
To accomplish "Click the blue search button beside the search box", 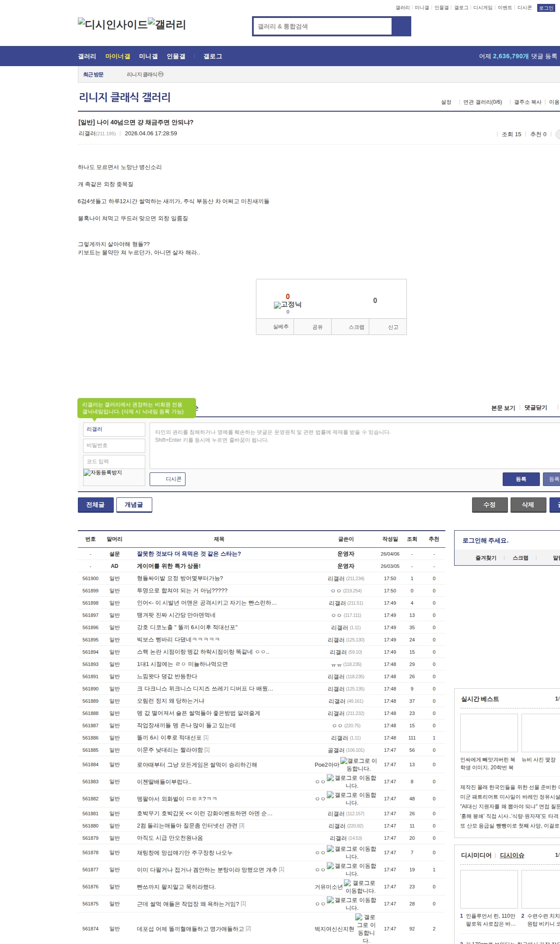I will pos(401,26).
